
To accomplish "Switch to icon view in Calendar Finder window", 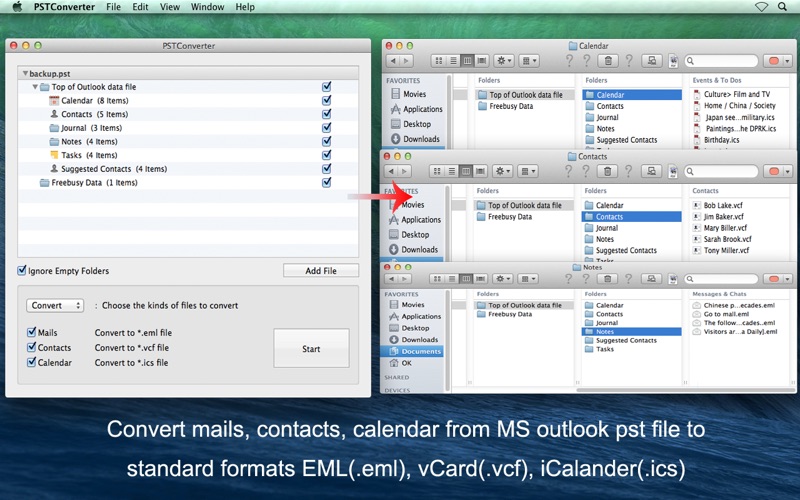I will (439, 61).
